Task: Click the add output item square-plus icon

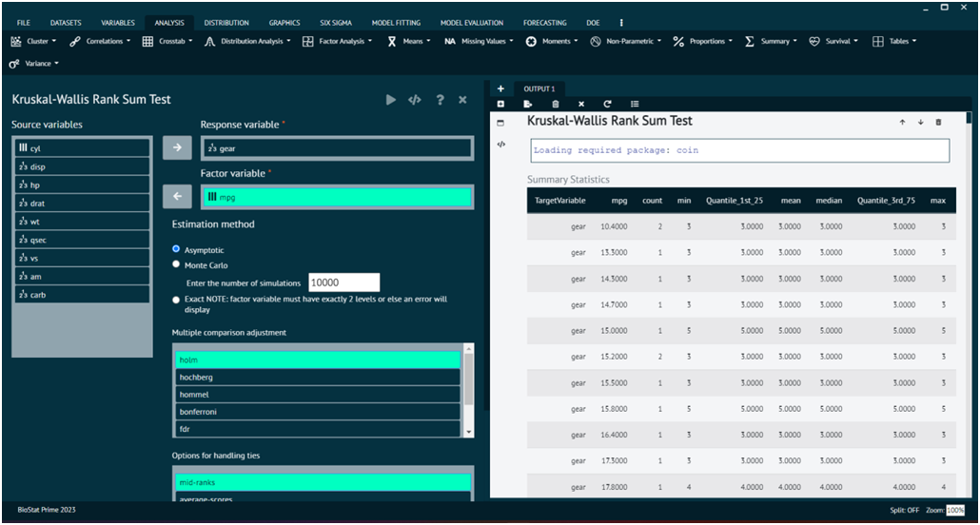Action: tap(500, 105)
